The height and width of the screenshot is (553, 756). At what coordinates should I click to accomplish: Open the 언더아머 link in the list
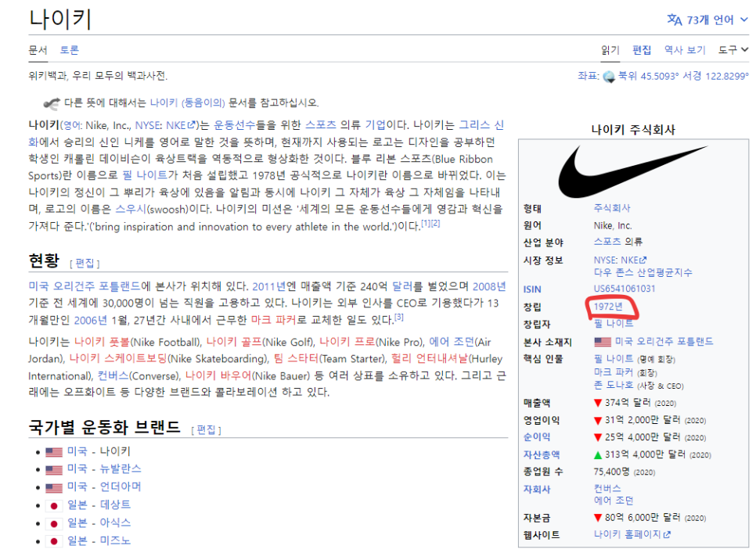121,487
